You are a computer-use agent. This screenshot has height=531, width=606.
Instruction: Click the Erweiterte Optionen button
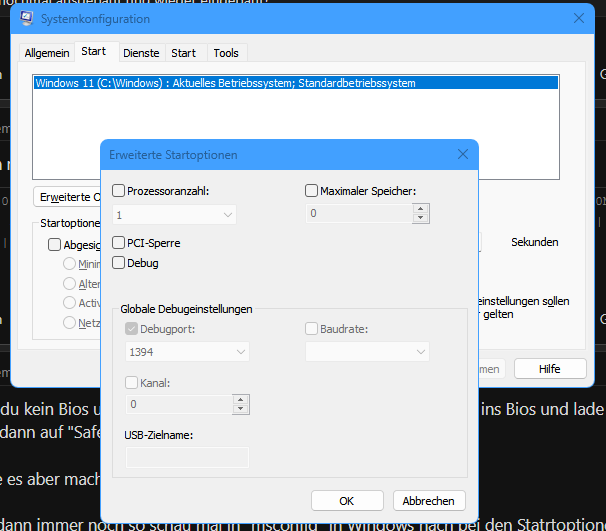[68, 197]
